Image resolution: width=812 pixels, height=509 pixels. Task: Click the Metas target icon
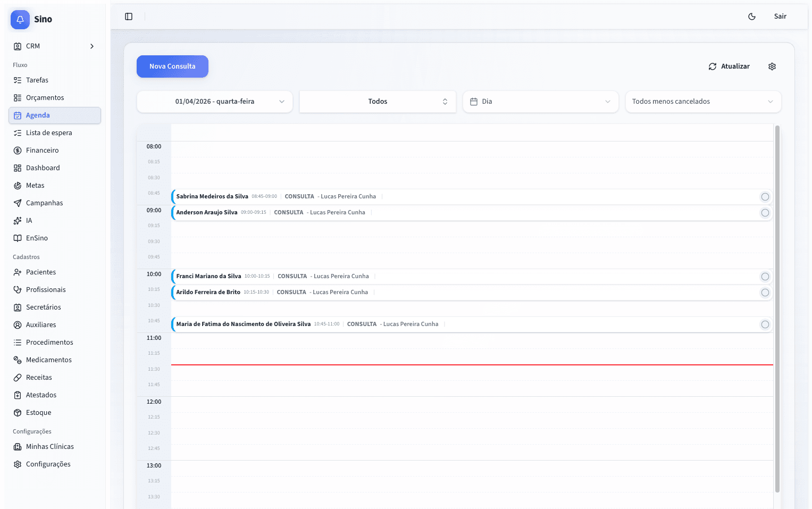click(x=18, y=186)
